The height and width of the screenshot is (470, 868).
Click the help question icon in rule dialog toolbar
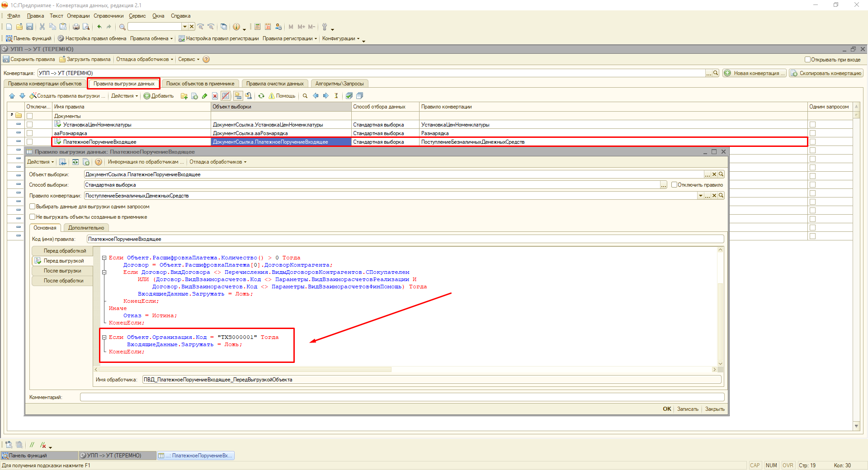click(x=99, y=162)
